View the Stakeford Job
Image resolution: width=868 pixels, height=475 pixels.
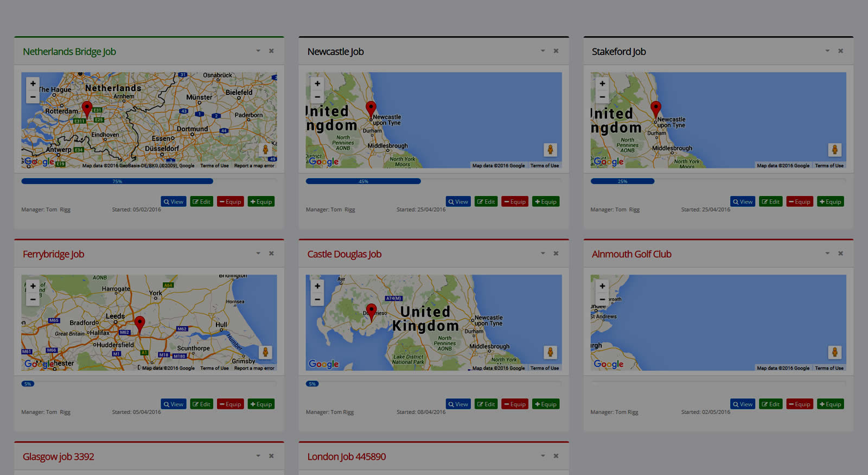point(743,202)
